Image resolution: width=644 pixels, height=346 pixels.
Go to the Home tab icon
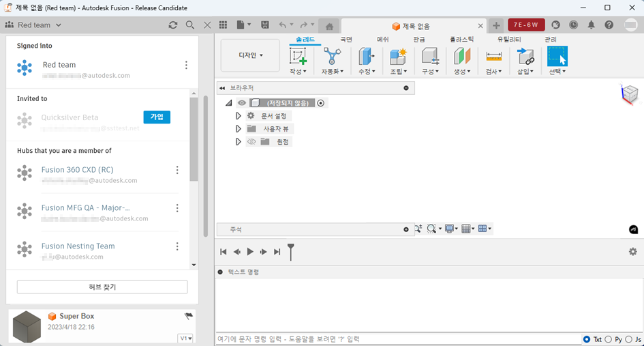pos(329,27)
